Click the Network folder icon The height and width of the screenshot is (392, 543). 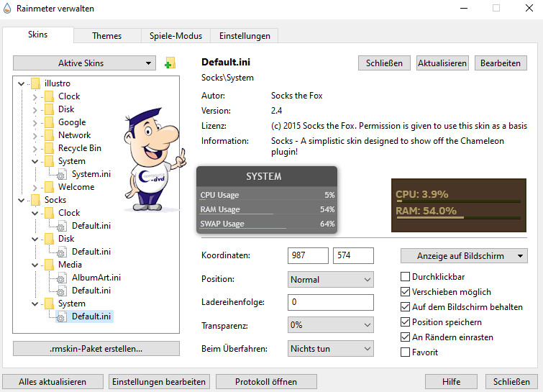tap(48, 135)
